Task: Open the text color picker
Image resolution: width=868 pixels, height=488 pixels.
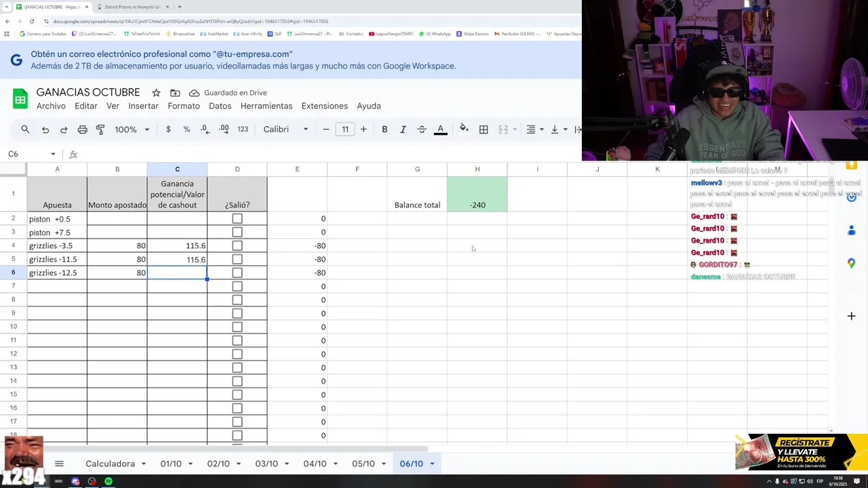Action: 441,129
